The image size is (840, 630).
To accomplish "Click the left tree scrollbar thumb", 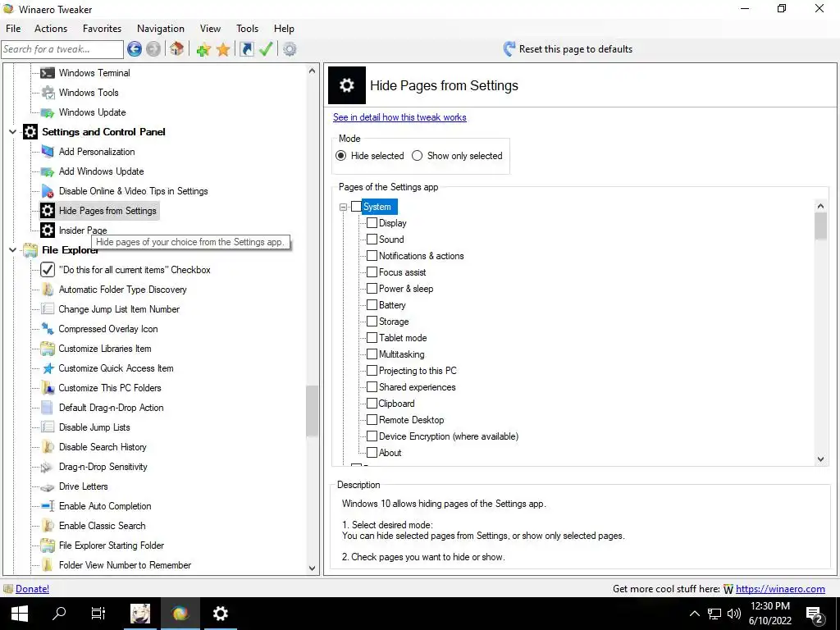I will point(313,412).
